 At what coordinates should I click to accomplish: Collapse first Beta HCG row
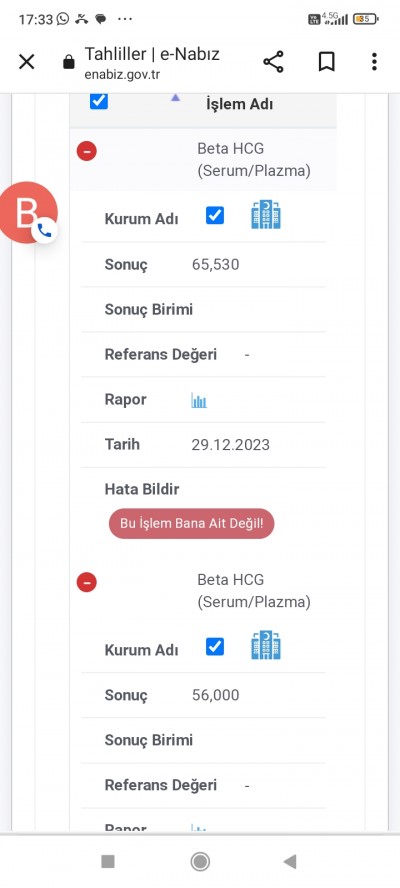[x=87, y=151]
